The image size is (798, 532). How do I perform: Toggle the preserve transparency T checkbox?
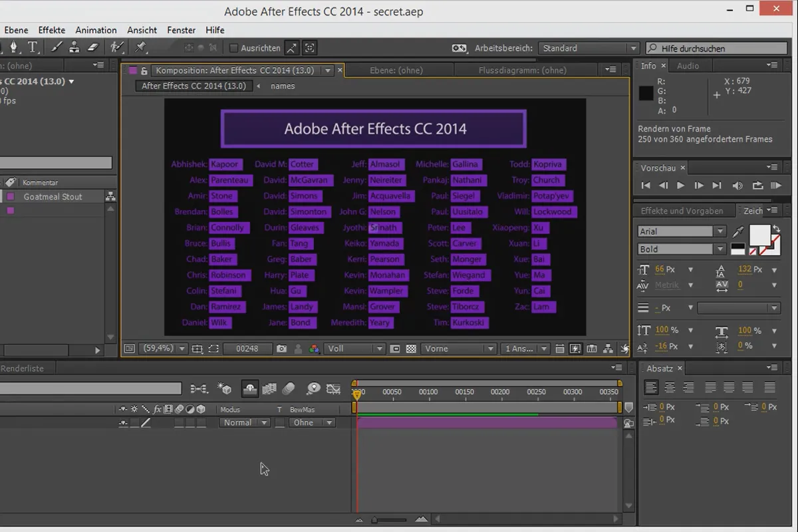(x=280, y=423)
